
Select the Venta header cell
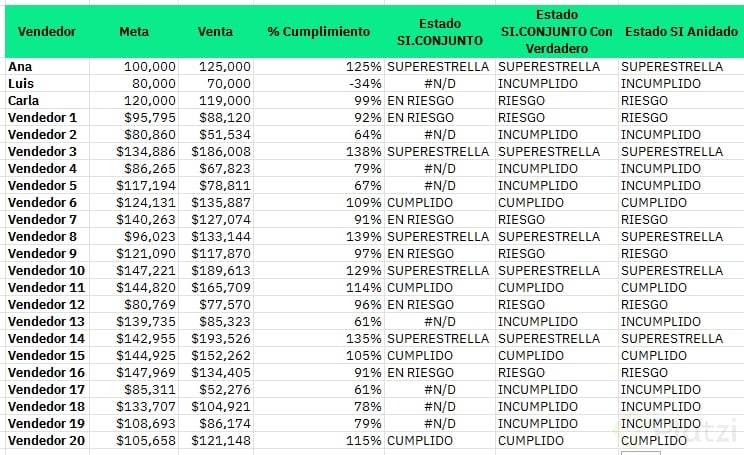[x=216, y=32]
